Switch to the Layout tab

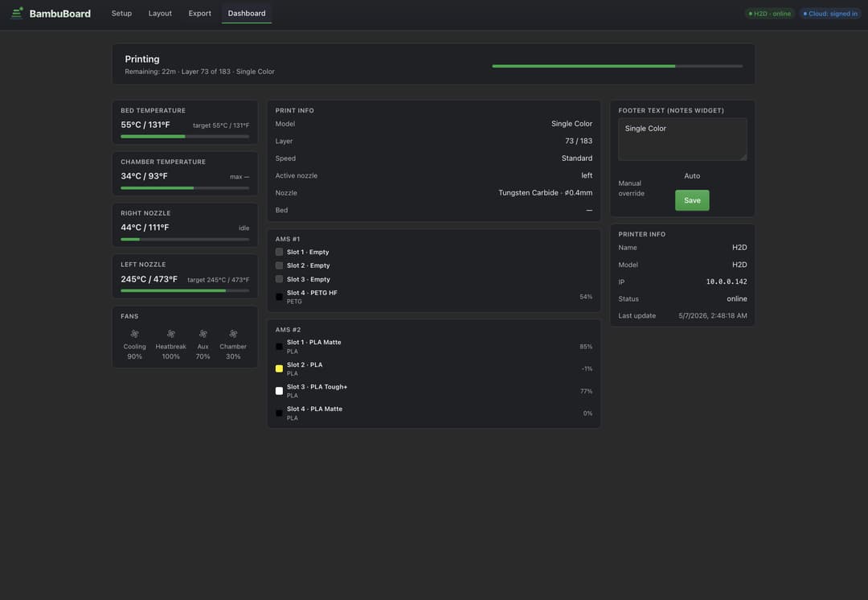(x=160, y=14)
